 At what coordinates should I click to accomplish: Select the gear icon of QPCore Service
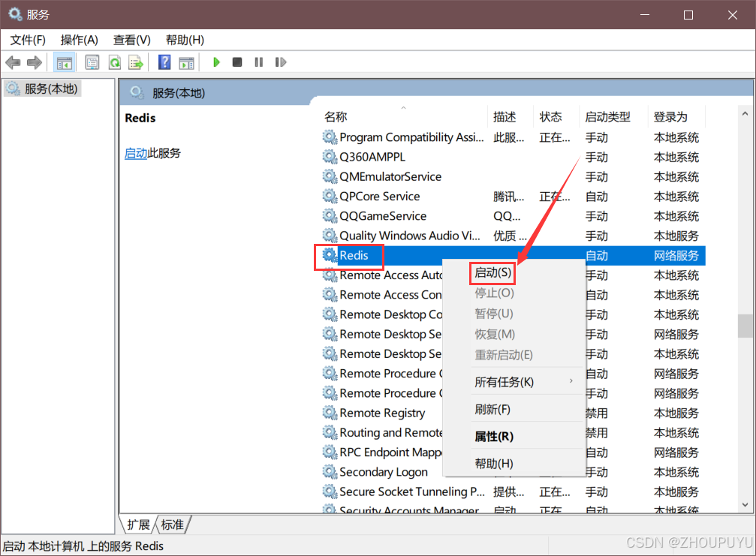330,196
